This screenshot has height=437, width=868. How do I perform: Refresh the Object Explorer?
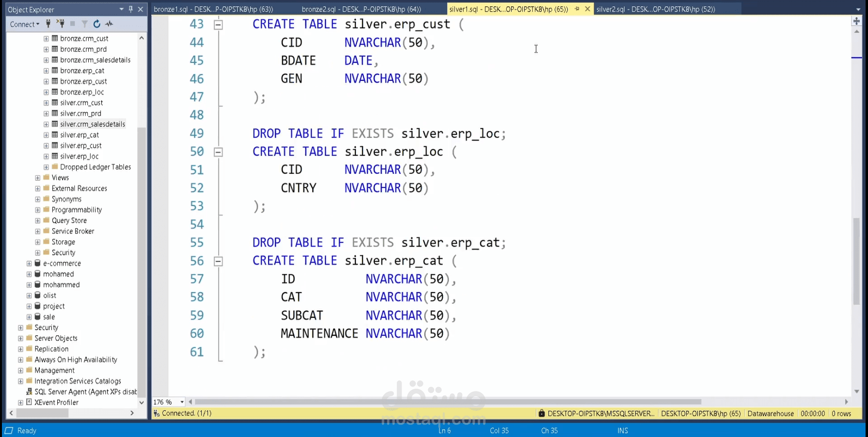(97, 24)
